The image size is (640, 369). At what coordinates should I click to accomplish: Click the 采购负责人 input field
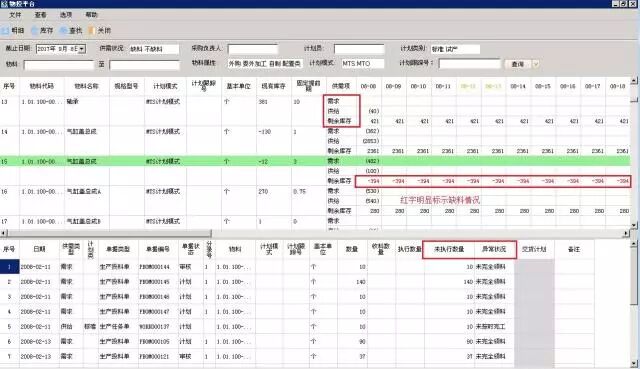[253, 49]
